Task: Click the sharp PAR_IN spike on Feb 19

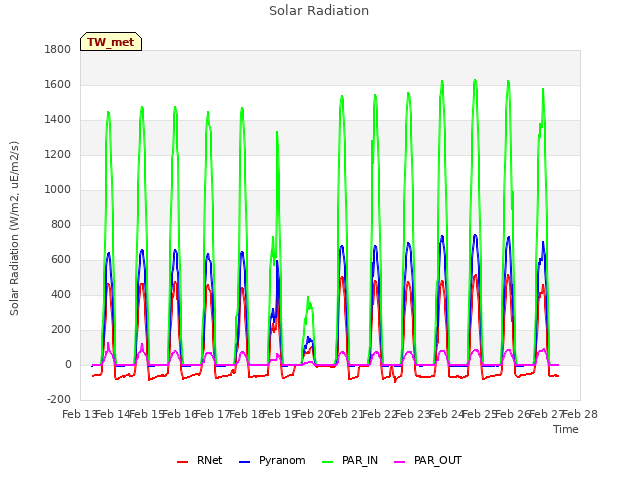Action: (277, 132)
